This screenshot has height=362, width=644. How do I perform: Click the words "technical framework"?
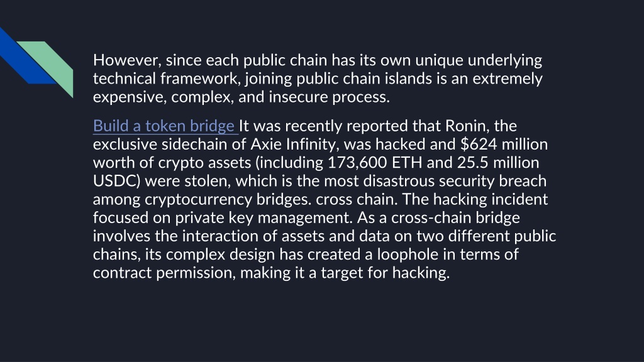166,79
